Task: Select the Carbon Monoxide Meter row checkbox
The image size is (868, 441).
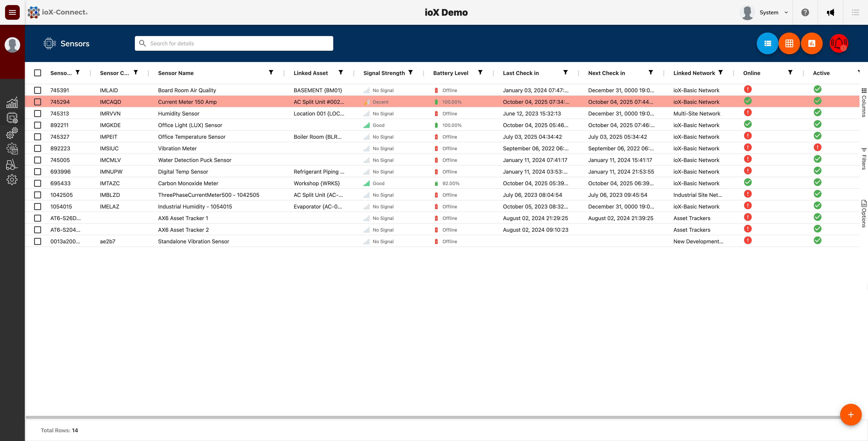Action: [38, 183]
